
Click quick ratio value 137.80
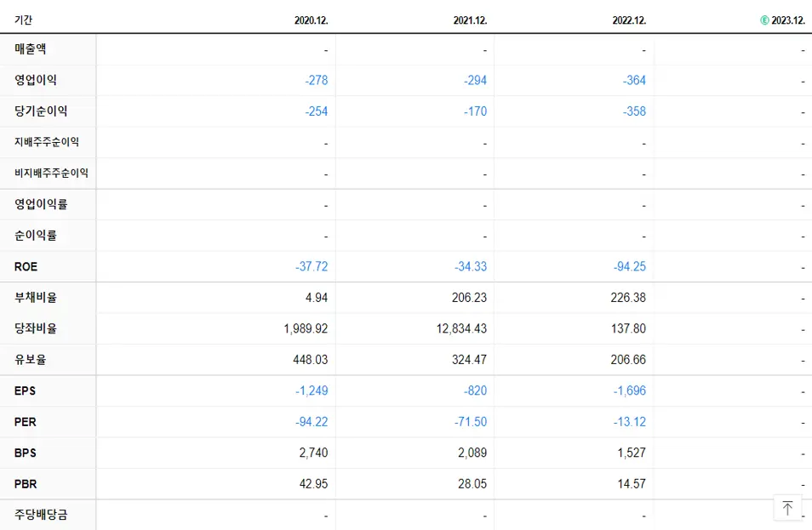pos(628,328)
